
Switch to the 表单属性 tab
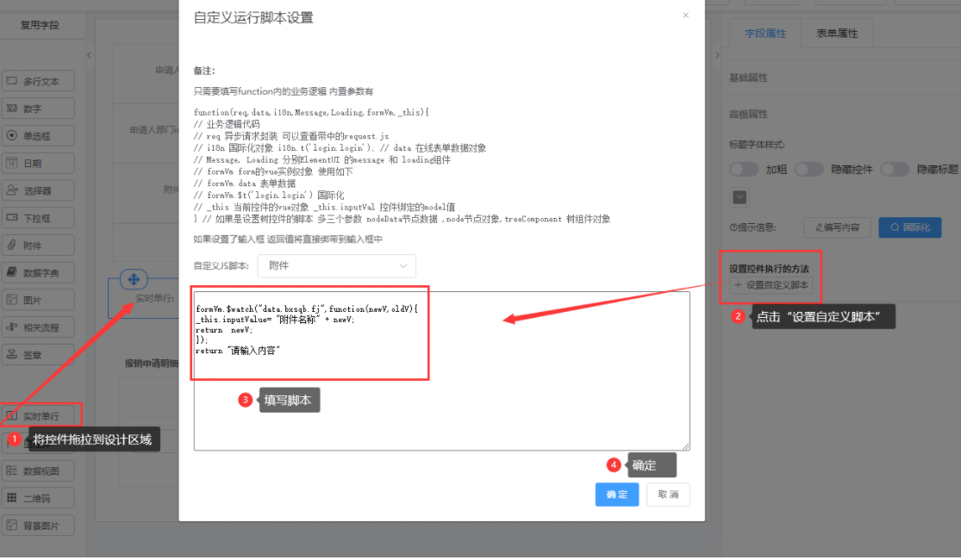837,34
